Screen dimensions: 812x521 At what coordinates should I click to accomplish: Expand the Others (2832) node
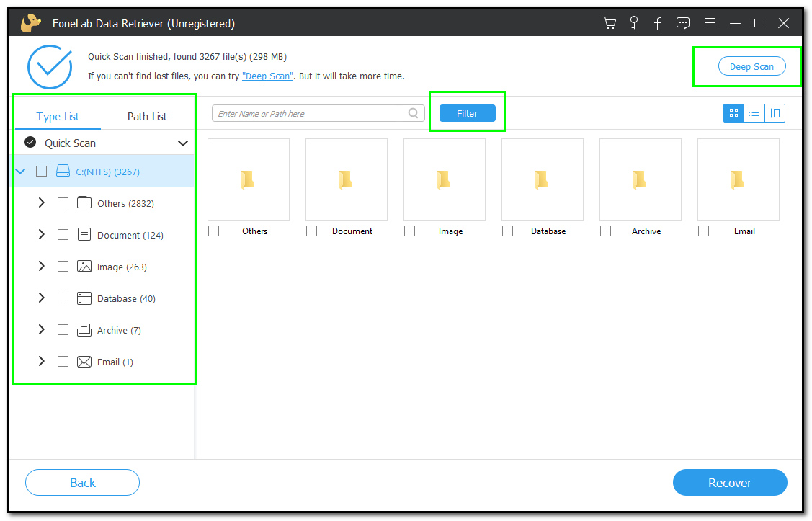[42, 203]
